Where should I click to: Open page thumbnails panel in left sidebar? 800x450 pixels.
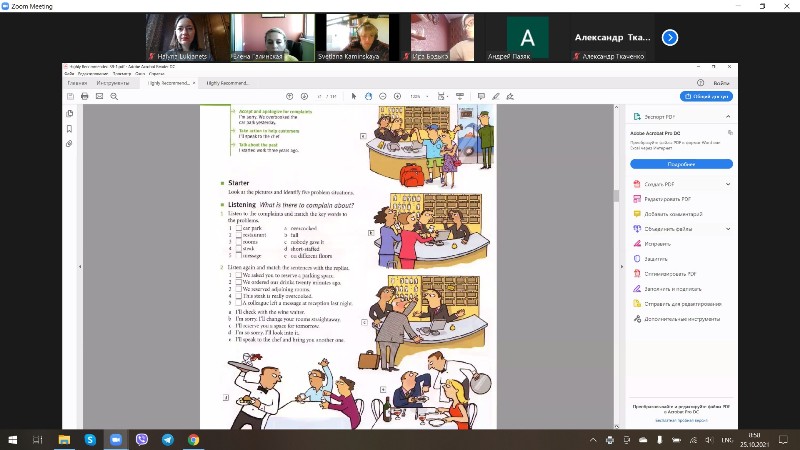tap(69, 114)
